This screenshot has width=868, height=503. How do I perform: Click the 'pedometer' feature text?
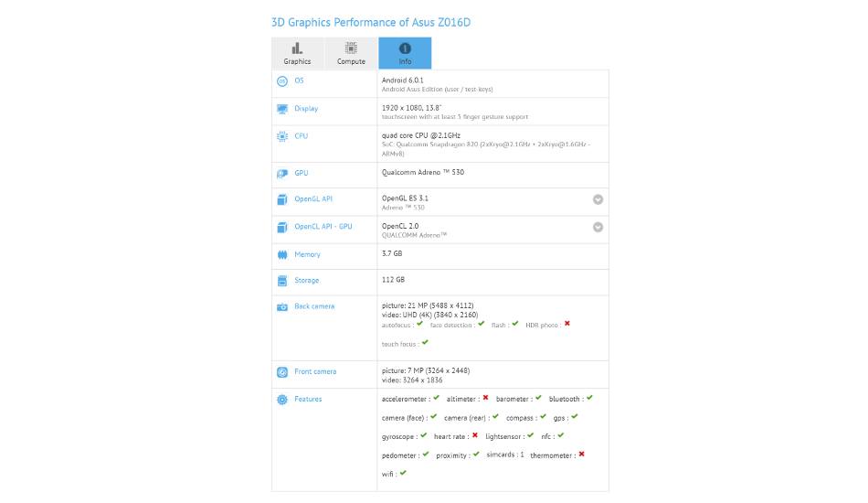click(398, 456)
